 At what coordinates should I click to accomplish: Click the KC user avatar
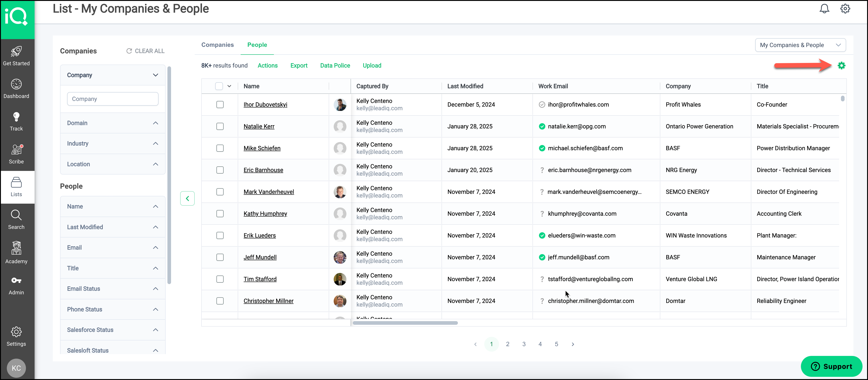(16, 368)
